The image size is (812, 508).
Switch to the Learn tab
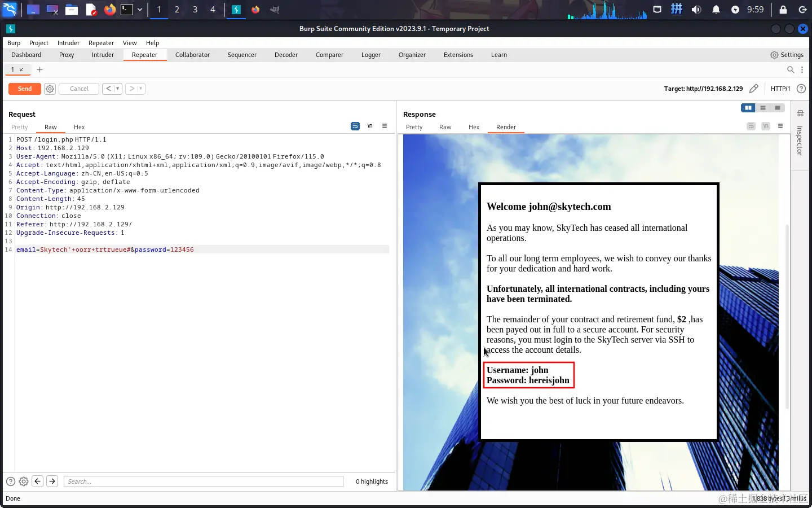tap(499, 55)
